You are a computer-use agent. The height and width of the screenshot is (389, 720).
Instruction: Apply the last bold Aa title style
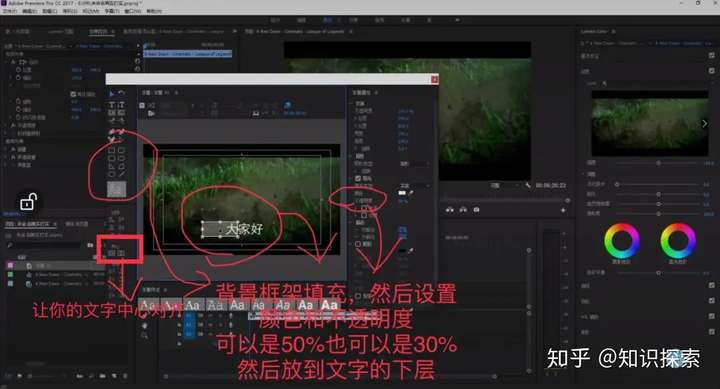(329, 305)
